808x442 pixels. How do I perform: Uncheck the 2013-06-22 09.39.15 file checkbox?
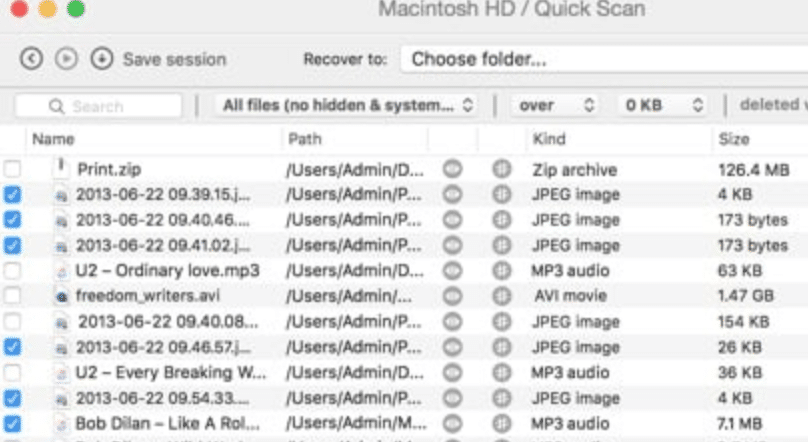pyautogui.click(x=12, y=195)
